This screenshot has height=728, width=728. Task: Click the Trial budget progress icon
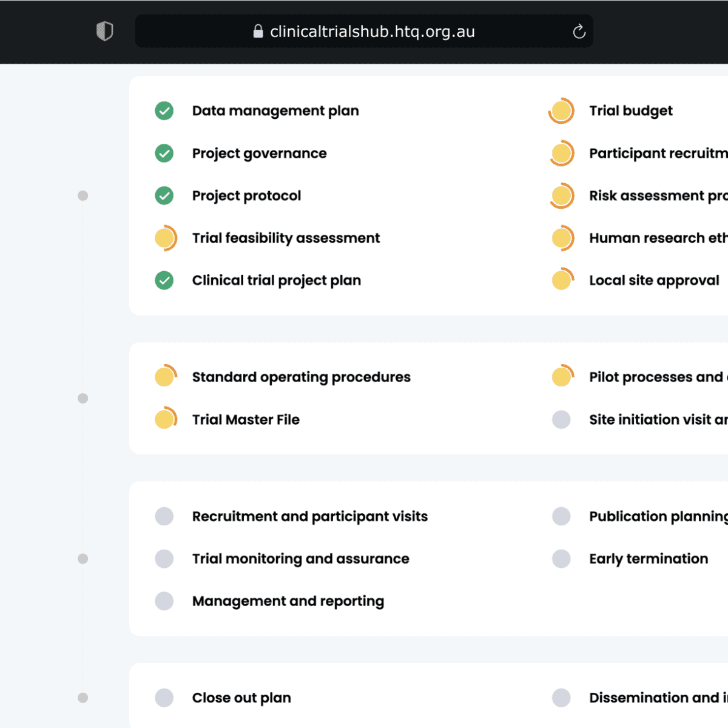[561, 111]
